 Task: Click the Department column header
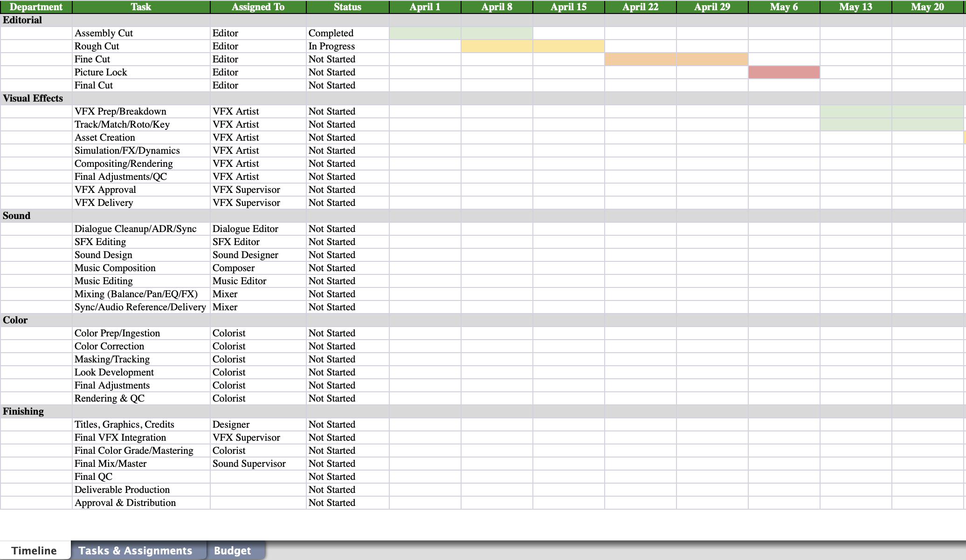point(36,7)
